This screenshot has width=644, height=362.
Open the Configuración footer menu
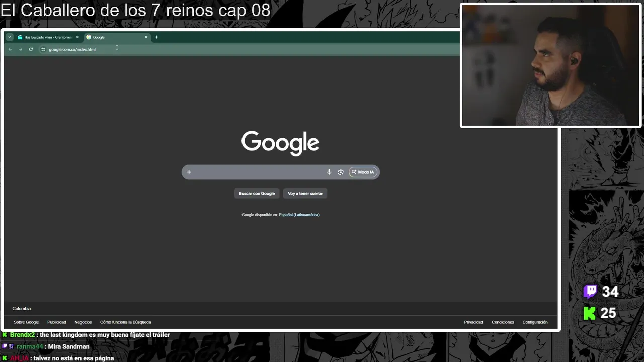coord(535,322)
